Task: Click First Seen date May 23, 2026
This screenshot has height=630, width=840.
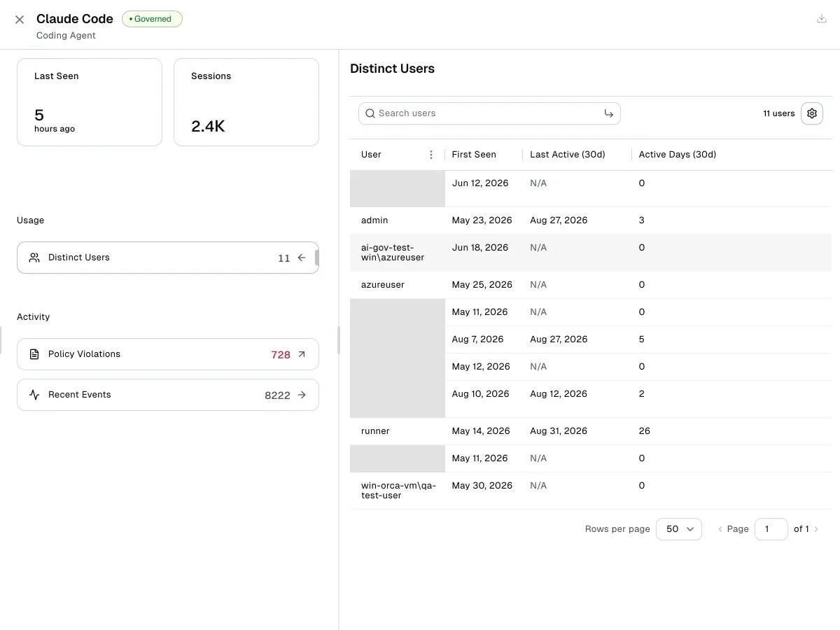Action: tap(482, 220)
